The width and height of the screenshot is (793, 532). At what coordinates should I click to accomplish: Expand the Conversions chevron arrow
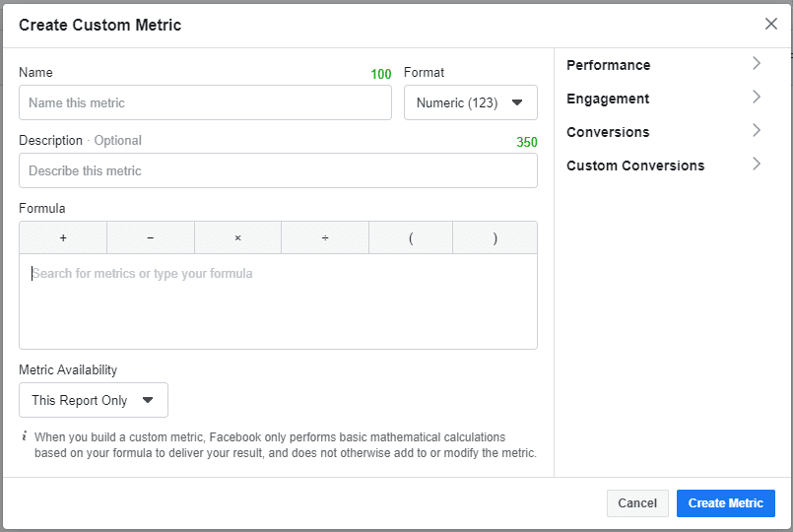[x=757, y=131]
